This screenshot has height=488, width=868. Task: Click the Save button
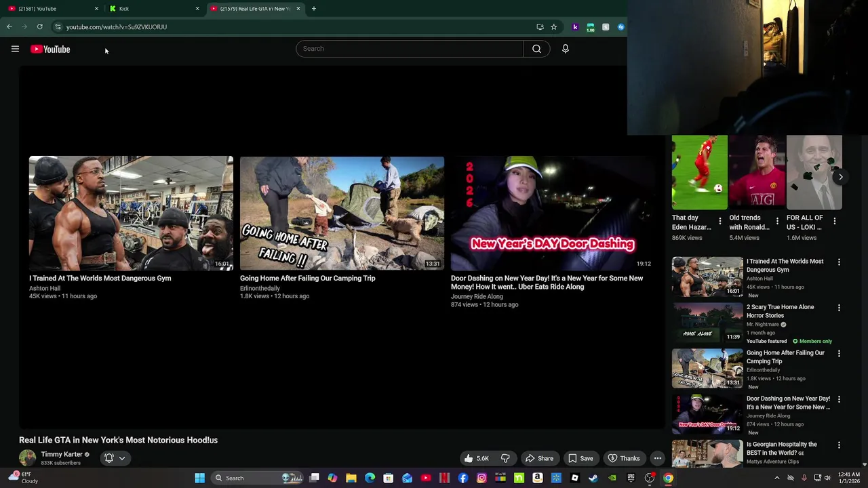[580, 458]
